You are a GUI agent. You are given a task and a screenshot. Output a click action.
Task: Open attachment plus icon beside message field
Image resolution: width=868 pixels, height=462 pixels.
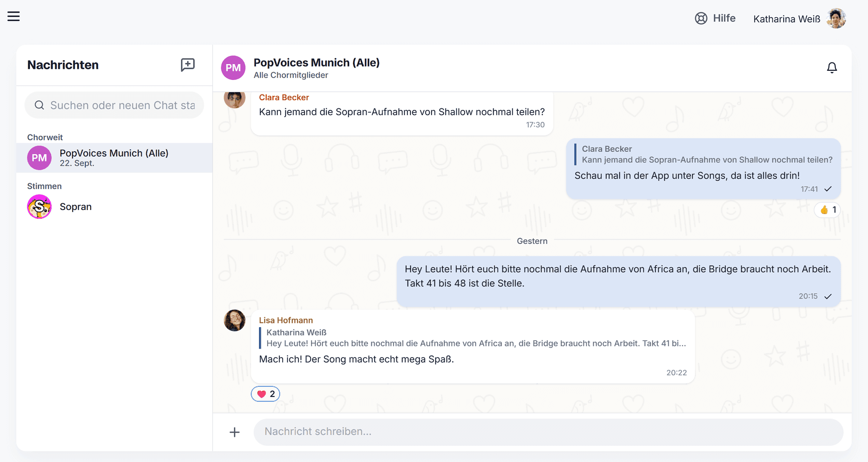coord(234,432)
